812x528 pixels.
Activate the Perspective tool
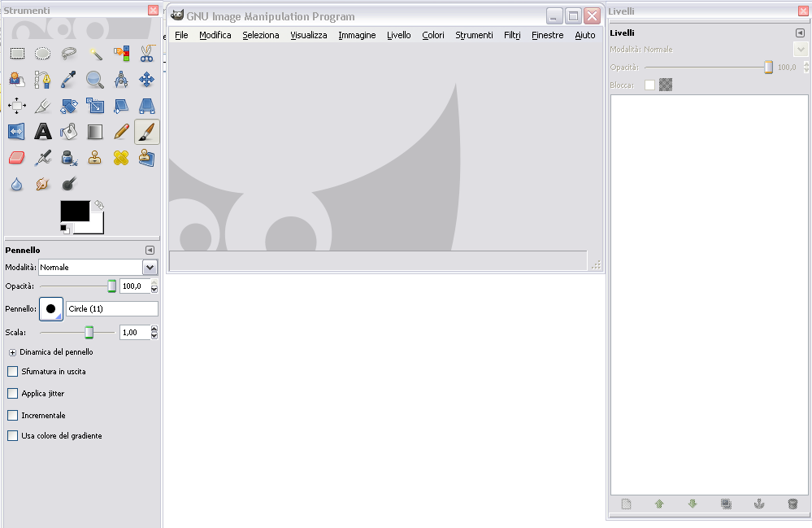(147, 106)
